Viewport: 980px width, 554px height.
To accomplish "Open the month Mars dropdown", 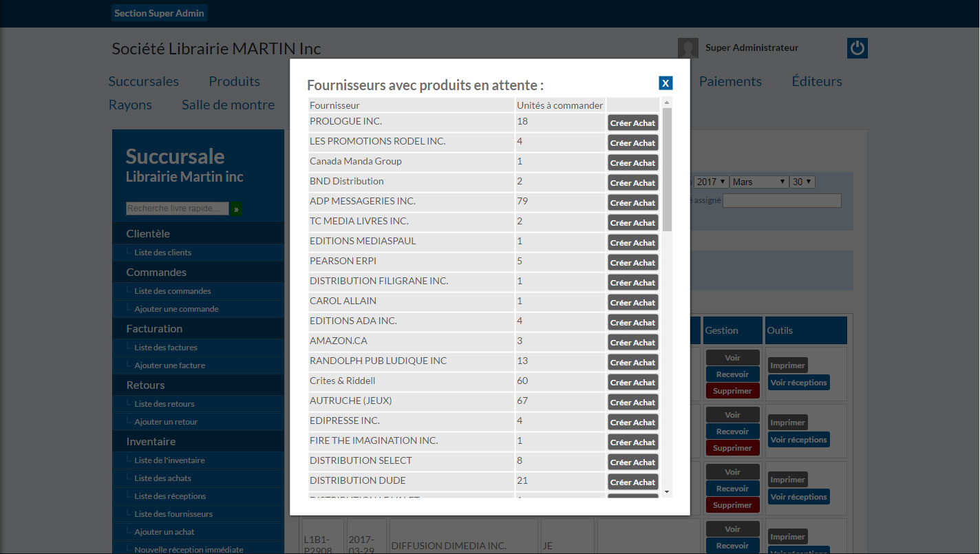I will 759,182.
